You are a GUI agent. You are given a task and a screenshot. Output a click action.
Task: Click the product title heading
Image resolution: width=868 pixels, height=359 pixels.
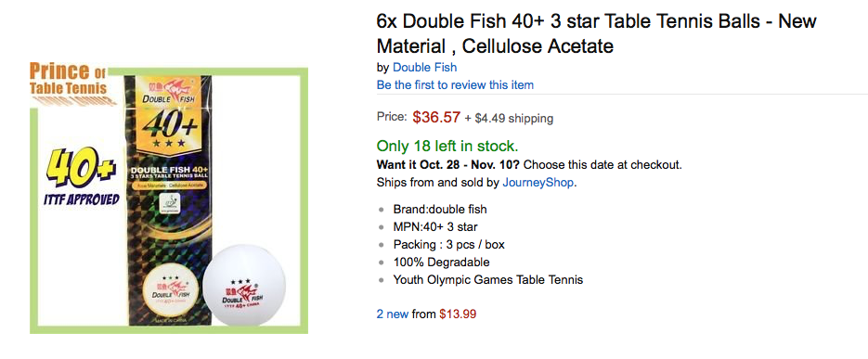point(597,33)
